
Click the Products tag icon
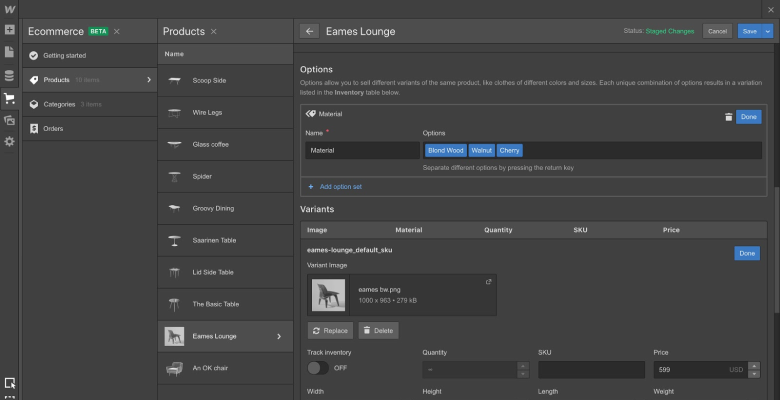pyautogui.click(x=33, y=80)
